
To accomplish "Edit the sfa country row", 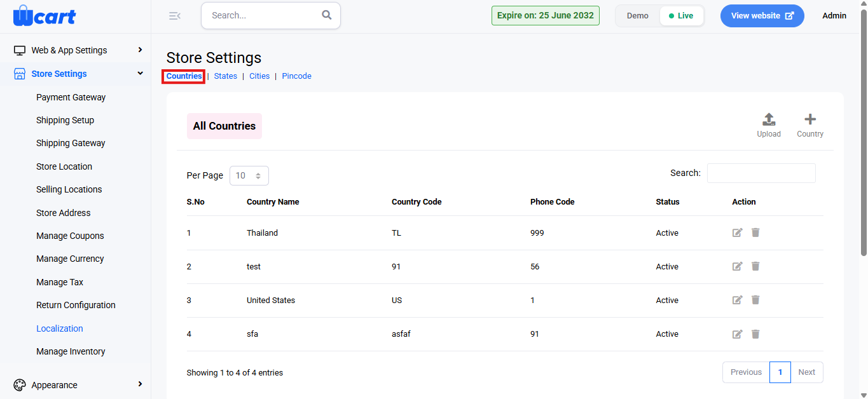I will [738, 334].
